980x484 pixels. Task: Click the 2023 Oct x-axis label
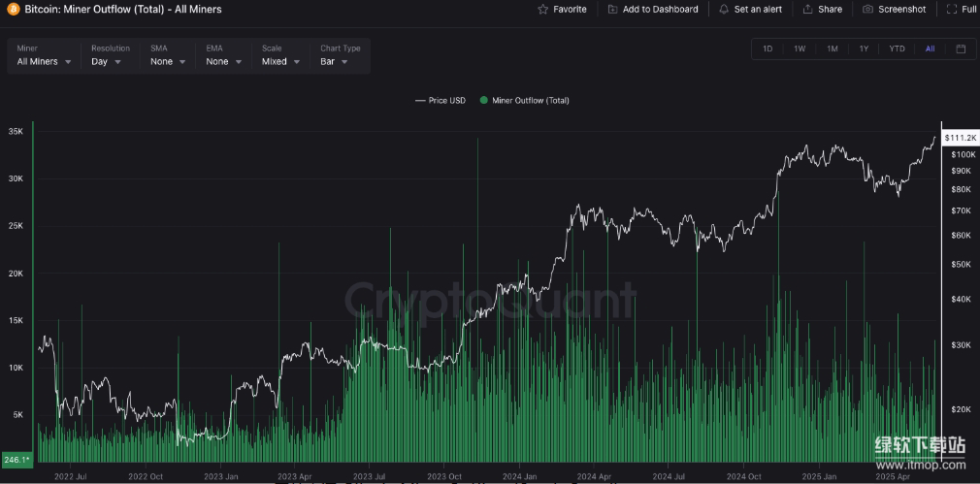[443, 476]
